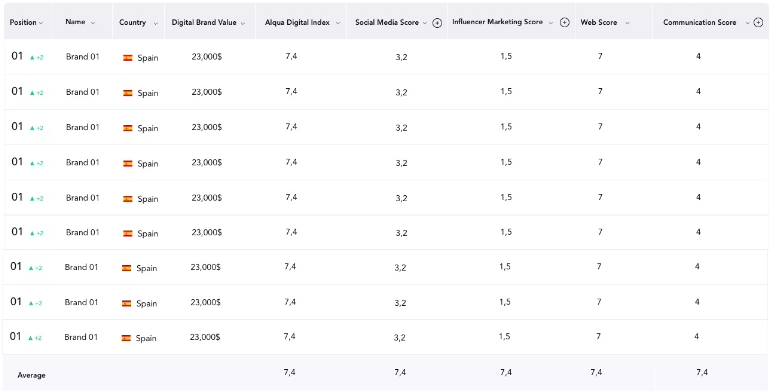Expand the Influencer Marketing Score plus icon
This screenshot has width=770, height=392.
565,23
